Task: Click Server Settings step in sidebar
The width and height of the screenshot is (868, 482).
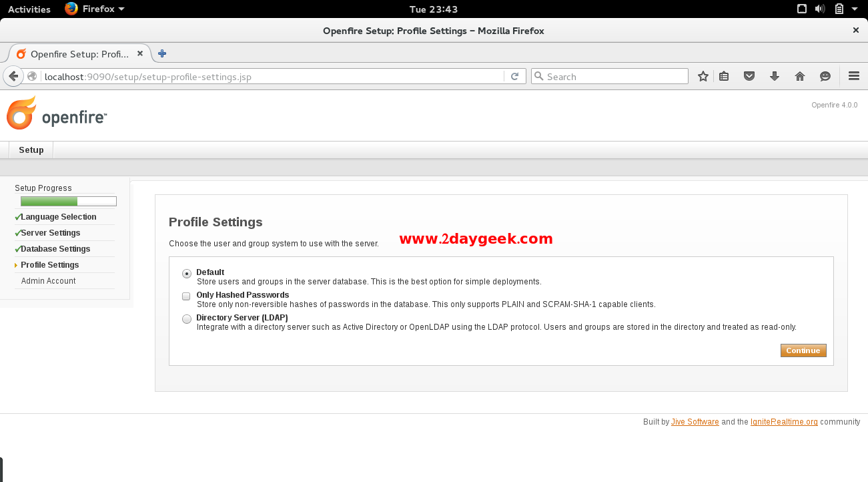Action: pyautogui.click(x=51, y=233)
